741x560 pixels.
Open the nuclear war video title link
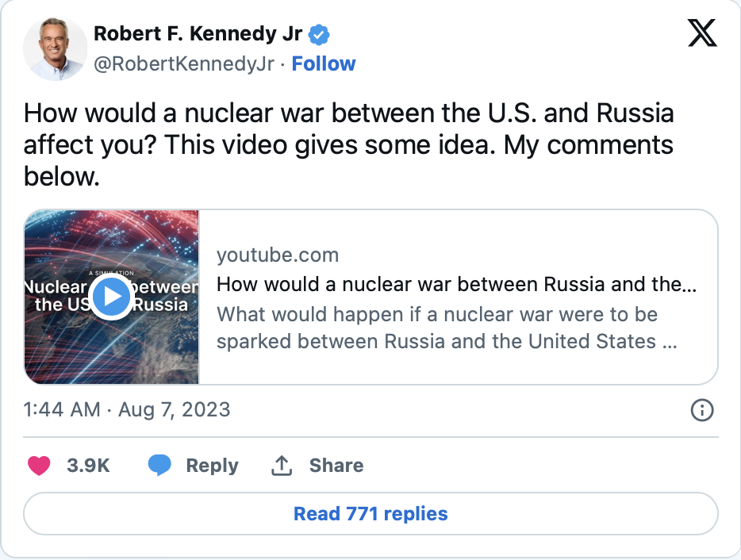(456, 284)
